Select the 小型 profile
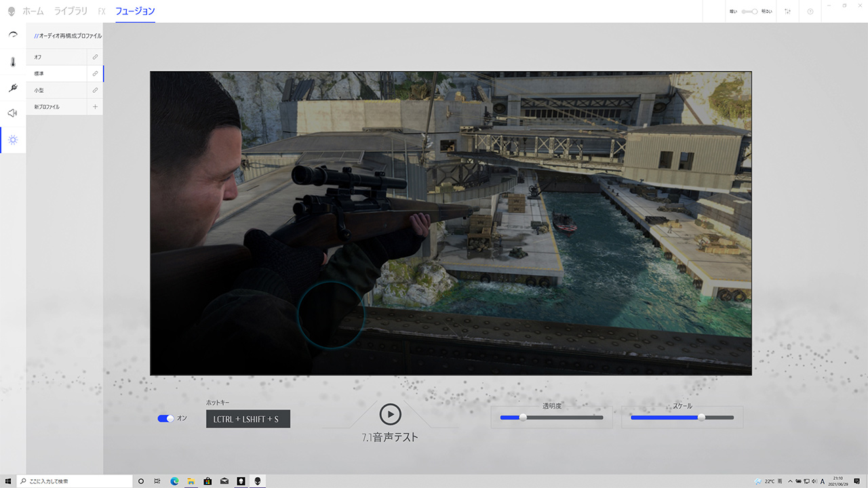This screenshot has height=488, width=868. coord(57,90)
